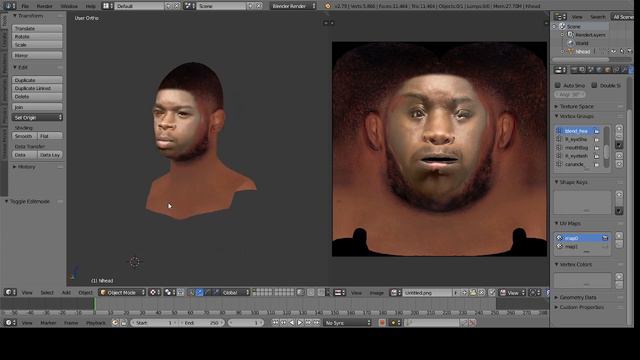Screen dimensions: 640x360
Task: Open the 3D viewport Select menu
Action: [x=47, y=293]
